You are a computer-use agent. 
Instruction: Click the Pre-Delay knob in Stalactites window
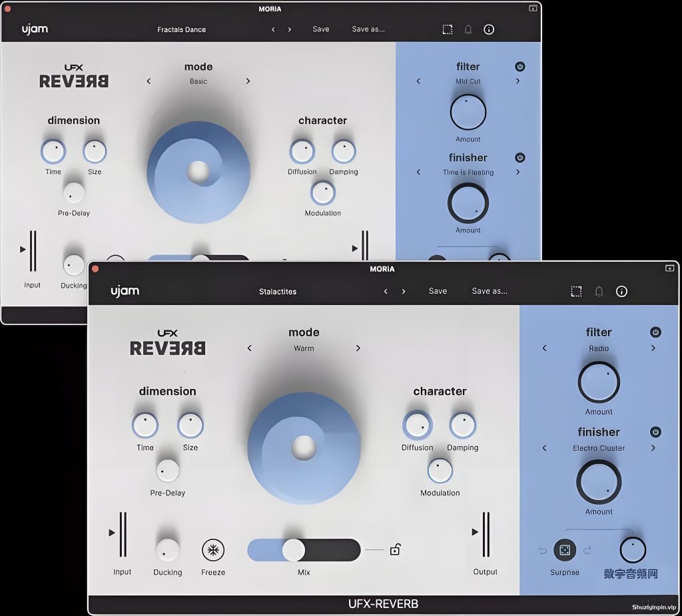(167, 471)
